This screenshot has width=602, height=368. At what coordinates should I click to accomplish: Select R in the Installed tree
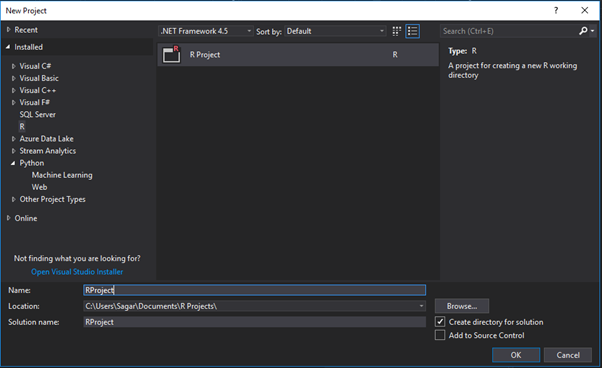pos(22,126)
